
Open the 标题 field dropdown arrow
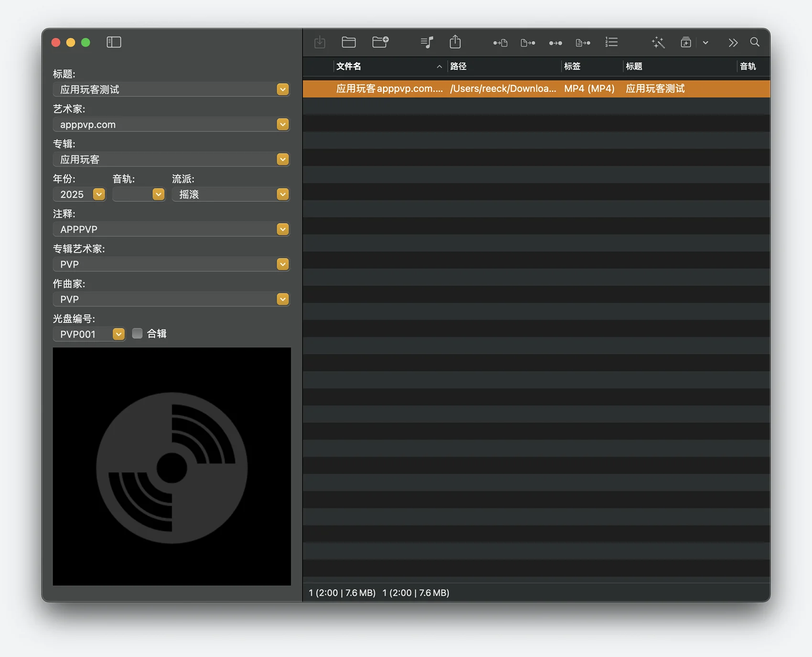[x=283, y=89]
